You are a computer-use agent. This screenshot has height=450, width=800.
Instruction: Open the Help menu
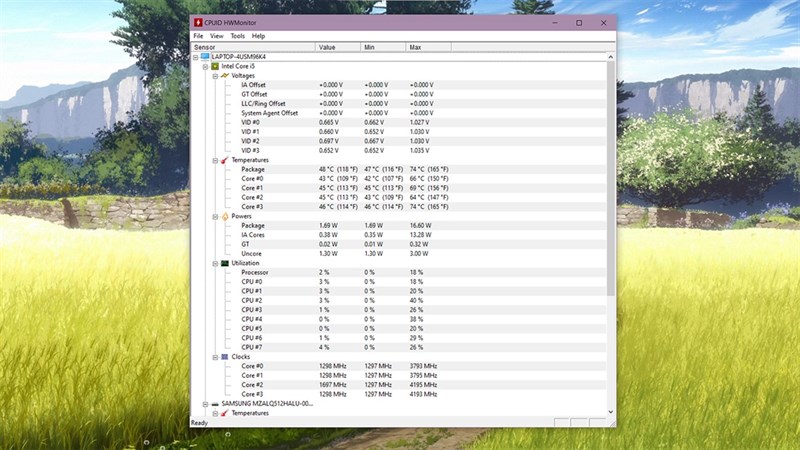coord(259,36)
